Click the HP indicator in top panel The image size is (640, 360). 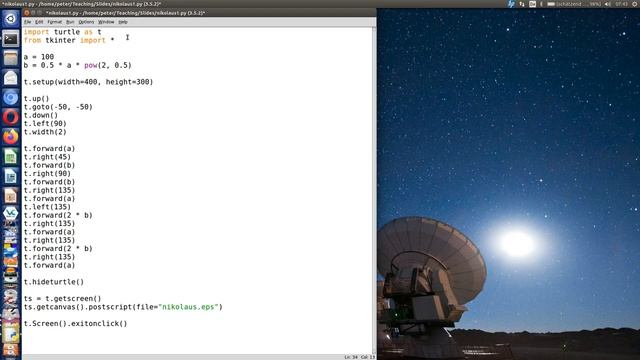click(x=511, y=4)
